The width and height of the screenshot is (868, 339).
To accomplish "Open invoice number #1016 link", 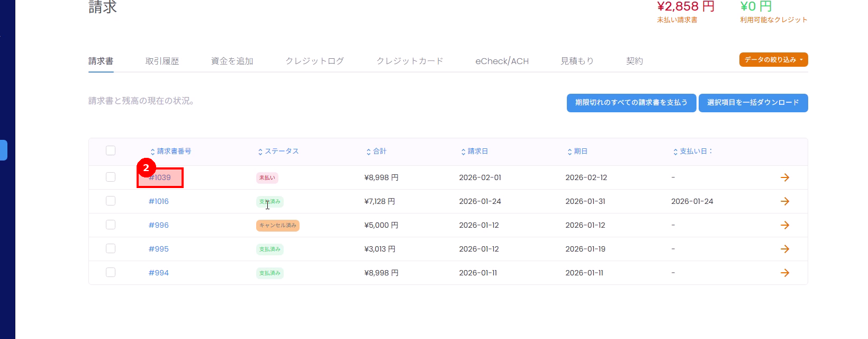I will tap(159, 201).
